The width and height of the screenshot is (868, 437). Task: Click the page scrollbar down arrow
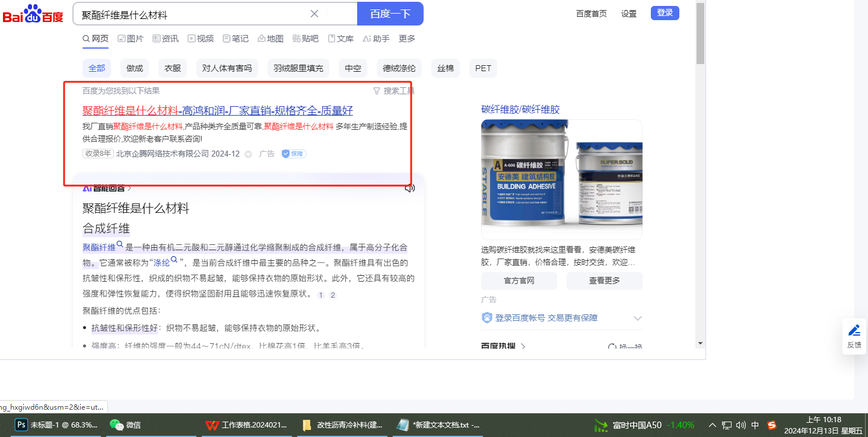[x=700, y=343]
